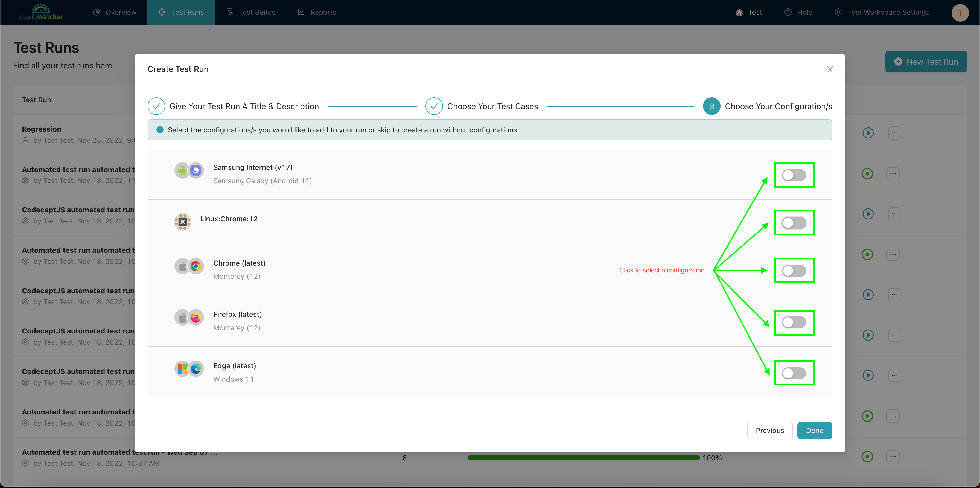This screenshot has height=488, width=980.
Task: Go back to the Title & Description step
Action: tap(233, 106)
